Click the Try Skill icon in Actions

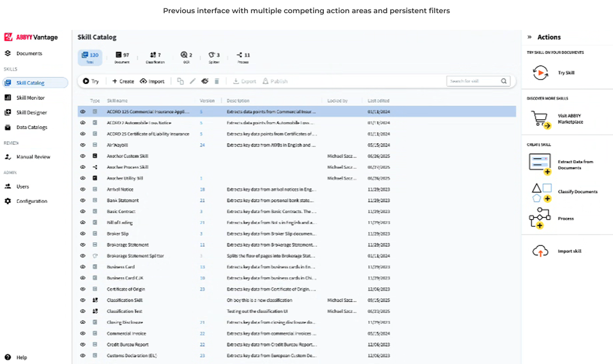coord(541,72)
